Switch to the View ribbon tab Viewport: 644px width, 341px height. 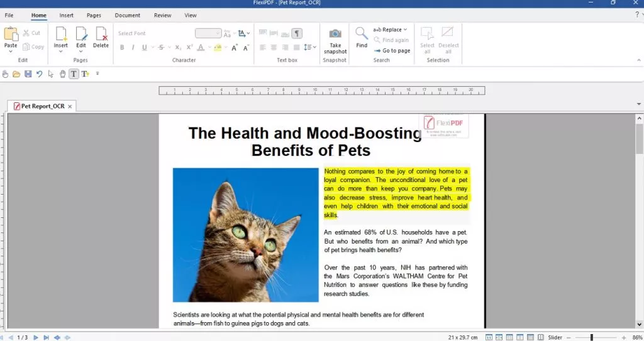tap(190, 15)
